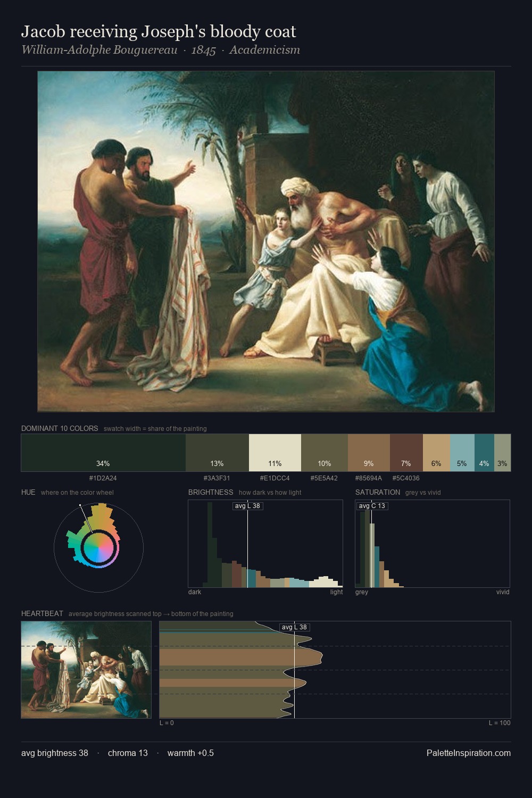Select the 13% olive swatch #3A3F31
The width and height of the screenshot is (532, 798).
217,453
